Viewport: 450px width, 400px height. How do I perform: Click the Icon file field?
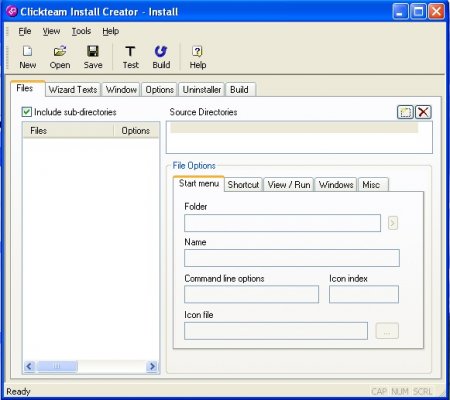click(x=276, y=331)
